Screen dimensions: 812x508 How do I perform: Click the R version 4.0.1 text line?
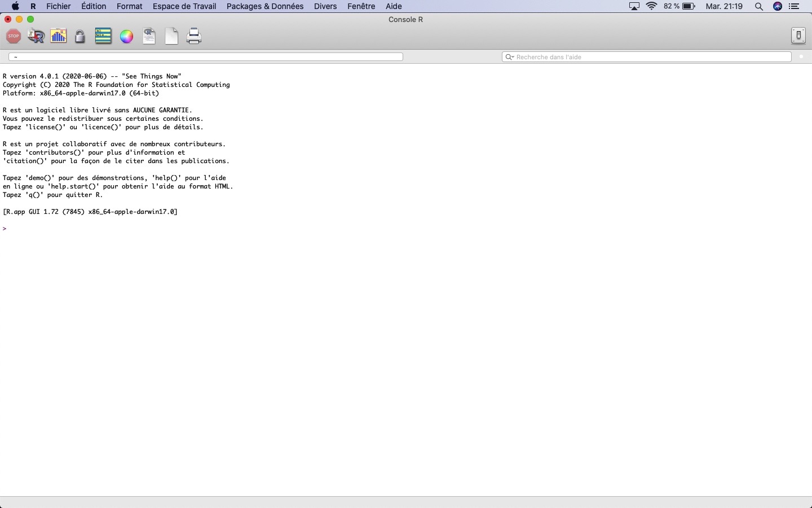(x=92, y=76)
